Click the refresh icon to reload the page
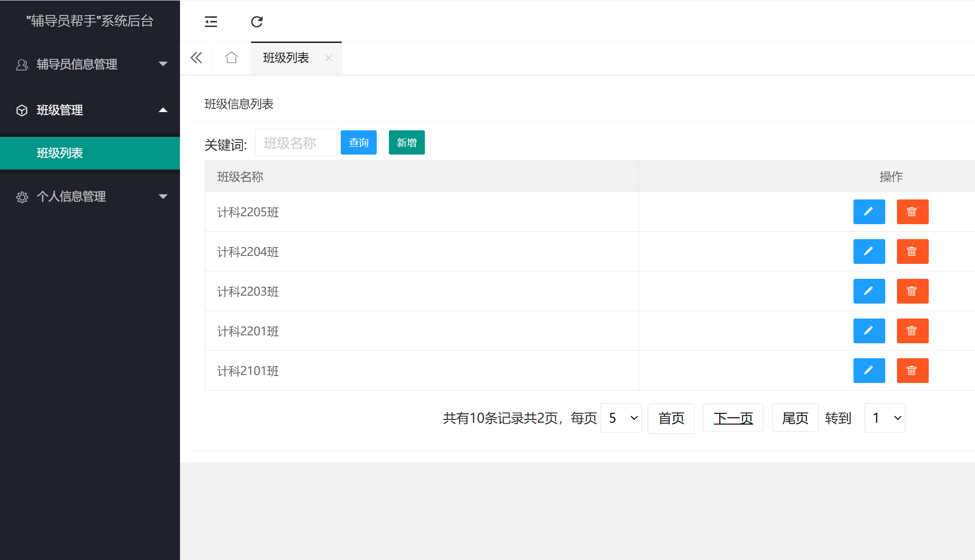Viewport: 975px width, 560px height. [x=257, y=21]
